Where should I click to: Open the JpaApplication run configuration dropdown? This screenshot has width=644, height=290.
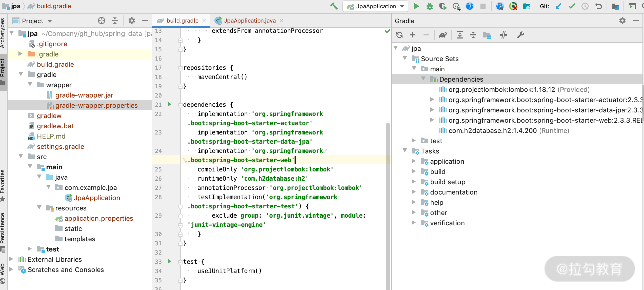coord(375,6)
